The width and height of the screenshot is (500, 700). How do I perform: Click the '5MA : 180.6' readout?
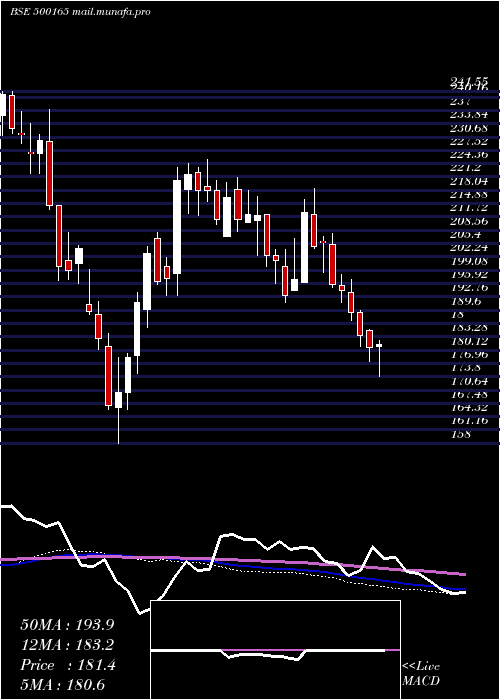(62, 685)
